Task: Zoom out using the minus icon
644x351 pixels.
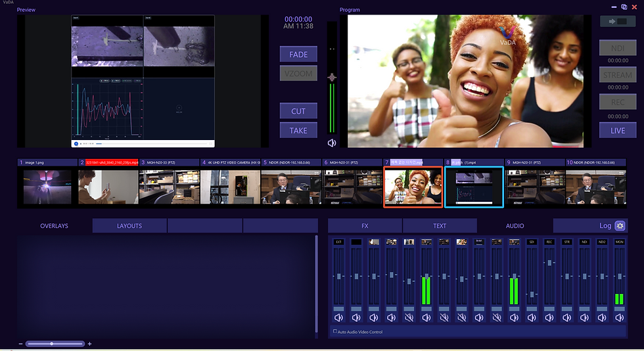Action: pyautogui.click(x=20, y=344)
